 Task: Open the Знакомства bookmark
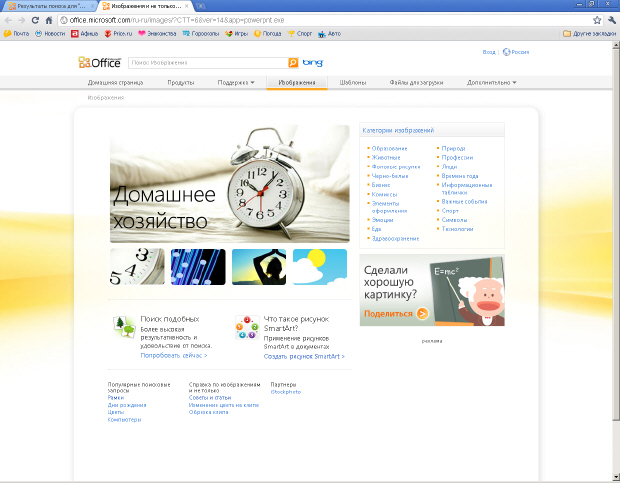(157, 34)
